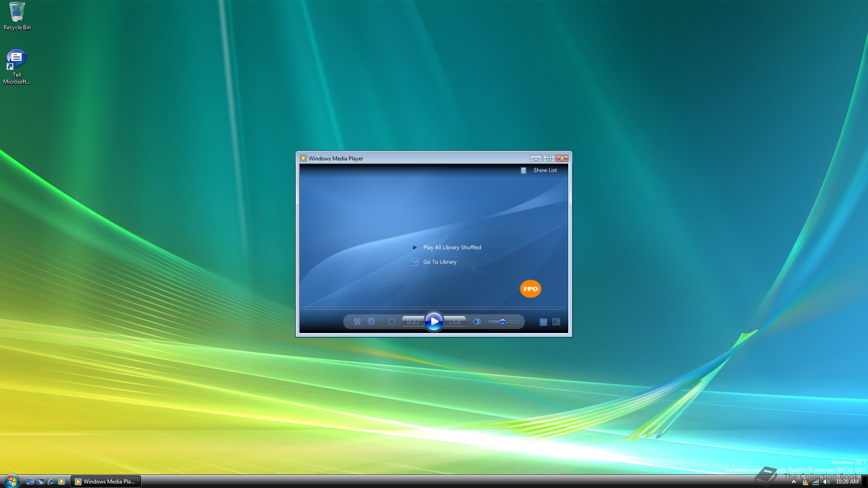Click the tray icon with the warning triangle

(x=805, y=482)
